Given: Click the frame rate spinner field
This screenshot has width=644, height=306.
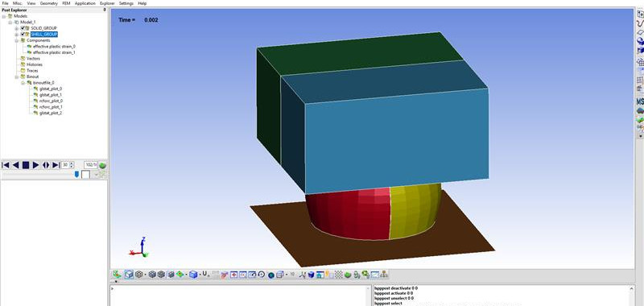Looking at the screenshot, I should 65,165.
